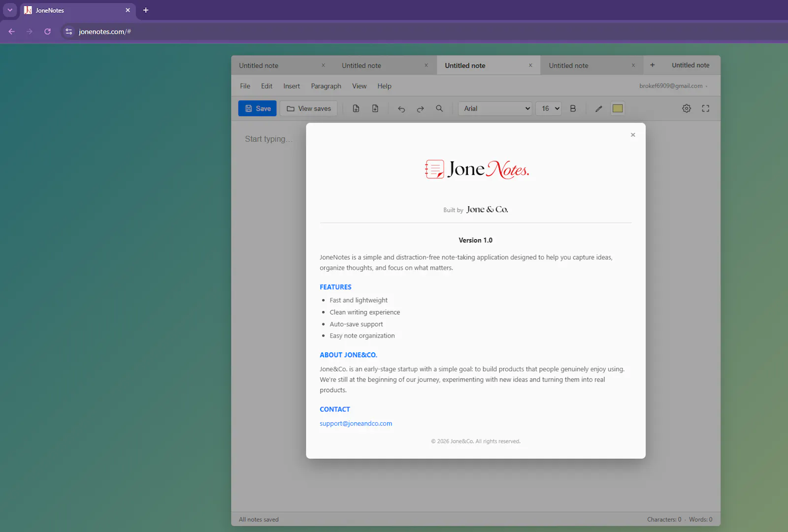Open settings via gear icon
788x532 pixels.
(687, 108)
